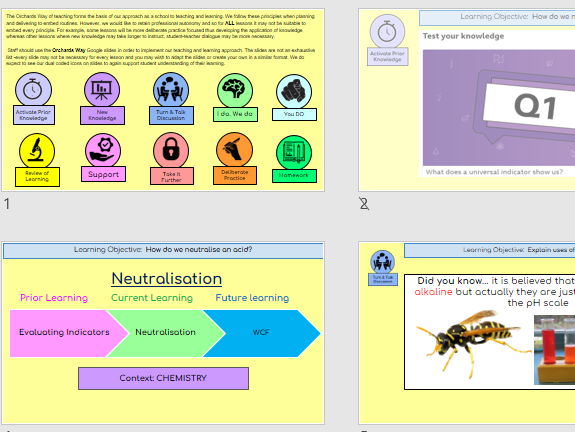Select the I do, We do label
Screen dimensions: 575x432
[x=235, y=114]
